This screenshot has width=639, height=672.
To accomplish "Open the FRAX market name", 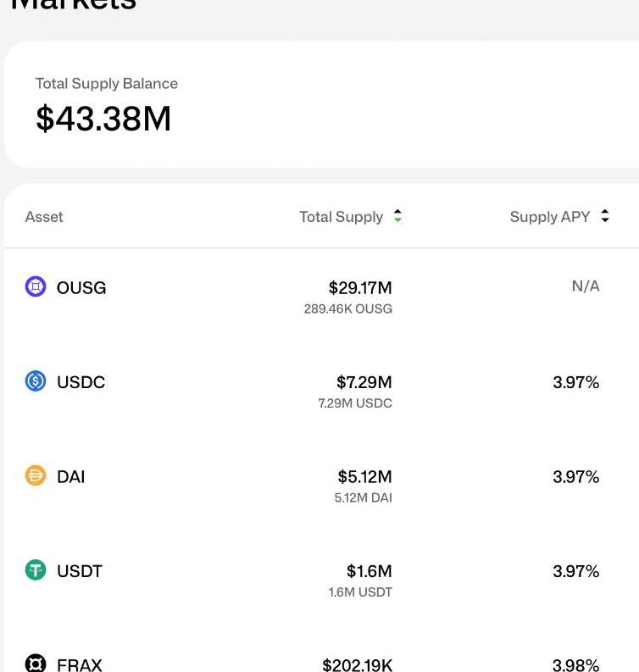I will click(x=79, y=665).
